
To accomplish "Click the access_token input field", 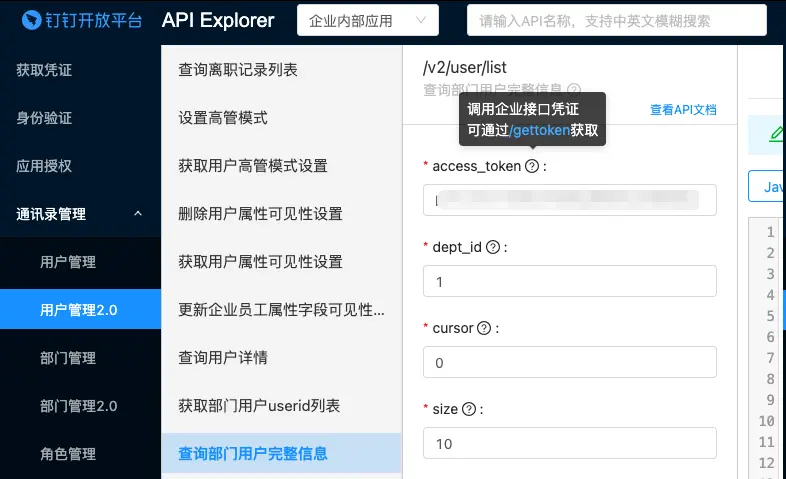I will 569,200.
